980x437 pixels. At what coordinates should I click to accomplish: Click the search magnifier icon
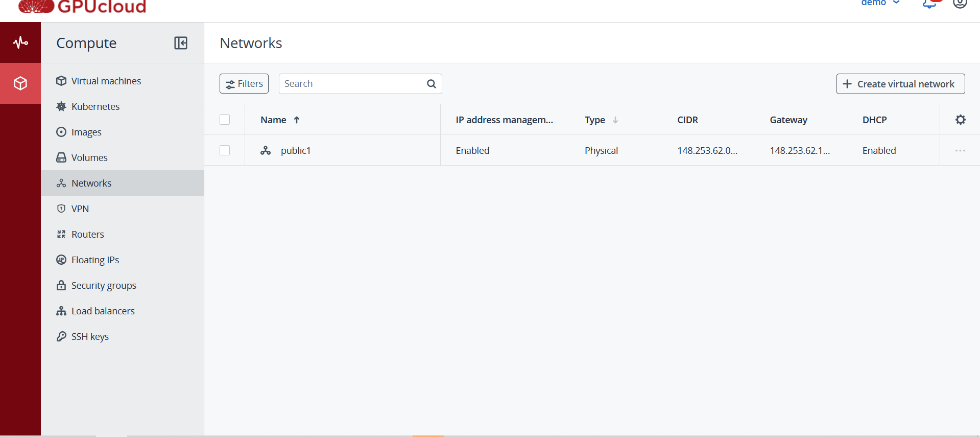(x=432, y=84)
